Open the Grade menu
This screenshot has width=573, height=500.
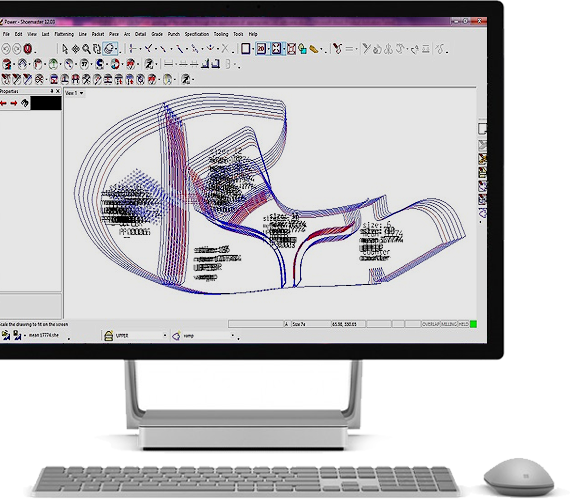click(157, 34)
